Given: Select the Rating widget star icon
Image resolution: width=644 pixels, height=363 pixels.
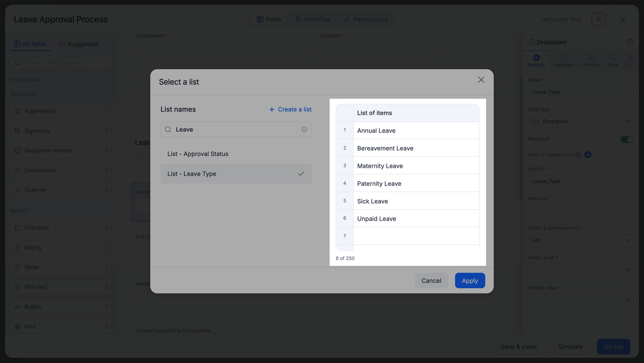Looking at the screenshot, I should tap(17, 248).
